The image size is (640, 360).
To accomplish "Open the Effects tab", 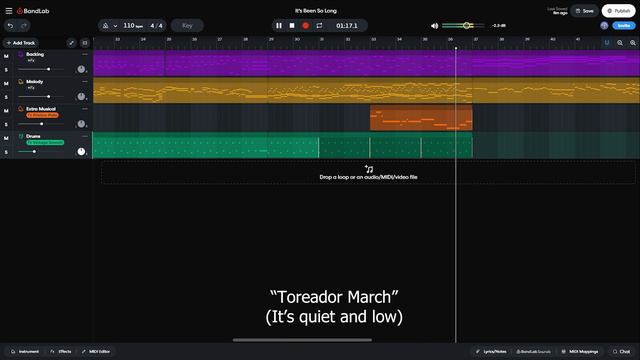I will pos(61,351).
